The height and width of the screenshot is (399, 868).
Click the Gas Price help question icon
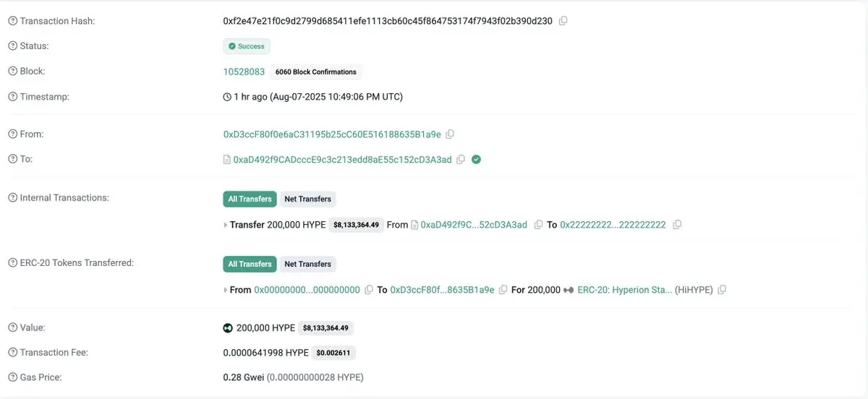12,377
